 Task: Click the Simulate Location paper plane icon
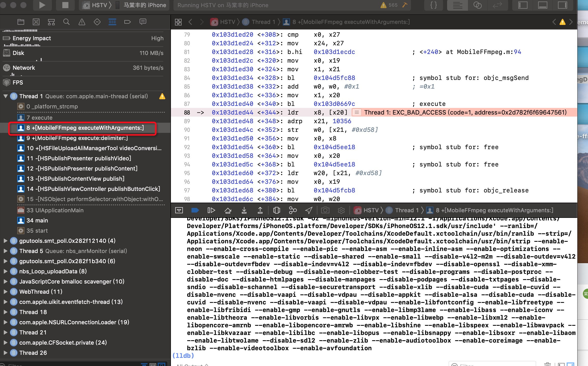308,210
